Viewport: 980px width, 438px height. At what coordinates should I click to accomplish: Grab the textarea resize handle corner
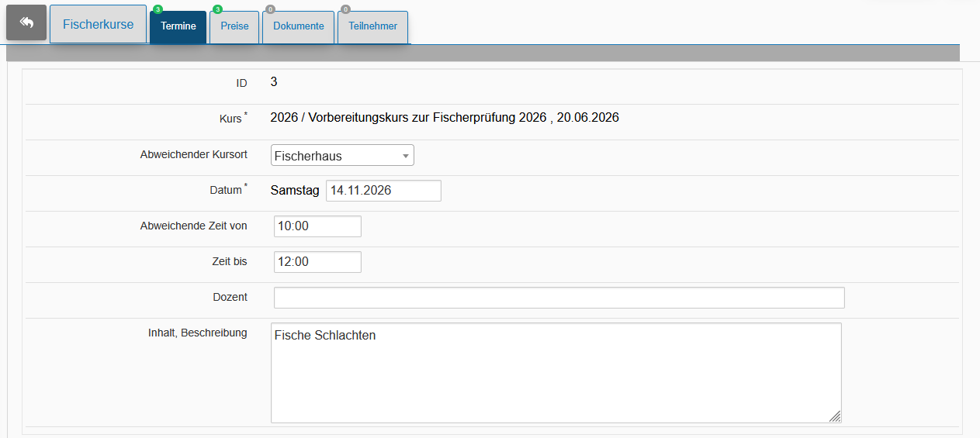tap(835, 416)
